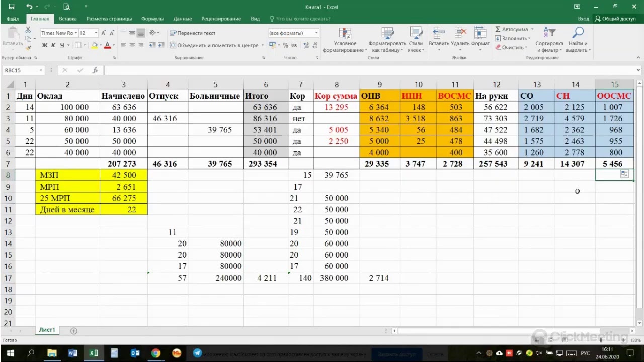Screen dimensions: 644x362
Task: Click the Общий доступ share button
Action: [615, 19]
